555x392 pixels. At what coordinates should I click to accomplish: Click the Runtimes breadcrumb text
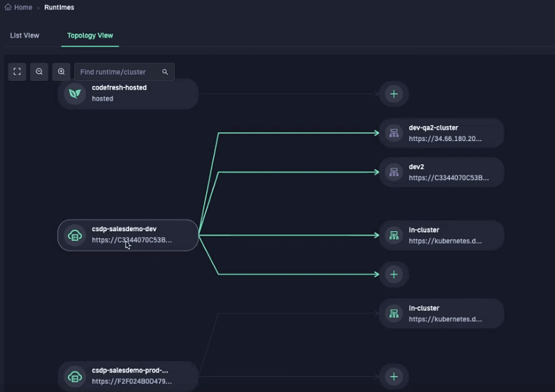(59, 8)
